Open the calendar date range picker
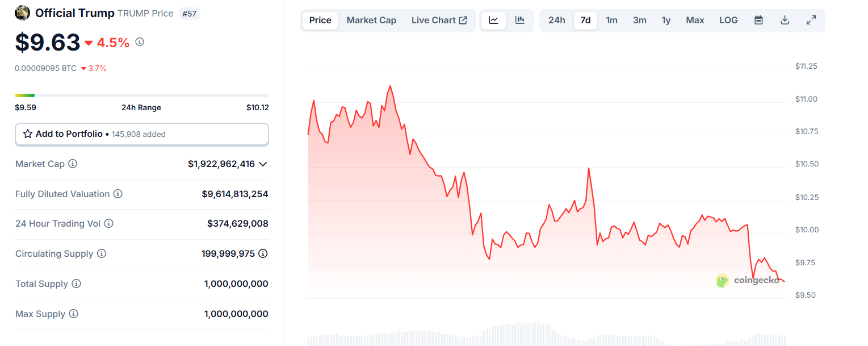This screenshot has height=346, width=868. point(758,20)
